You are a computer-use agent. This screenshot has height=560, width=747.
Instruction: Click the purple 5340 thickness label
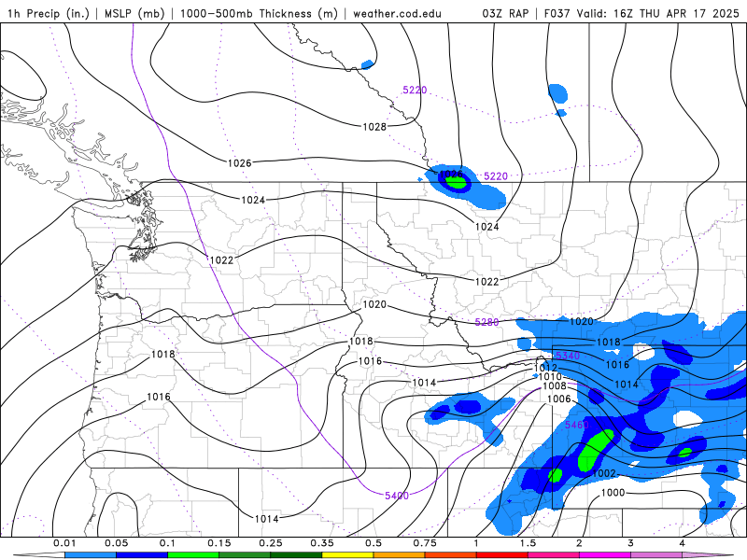[x=568, y=357]
